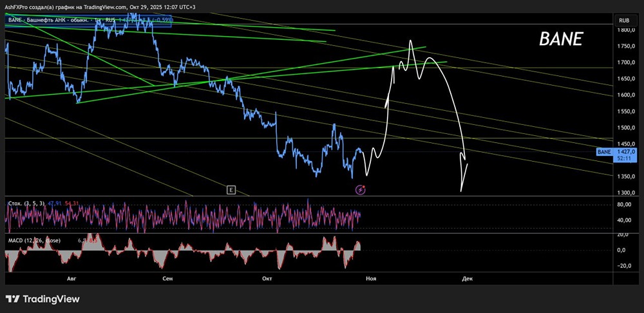Viewport: 644px width, 313px height.
Task: Click the stochastic value 54,31
Action: click(71, 203)
